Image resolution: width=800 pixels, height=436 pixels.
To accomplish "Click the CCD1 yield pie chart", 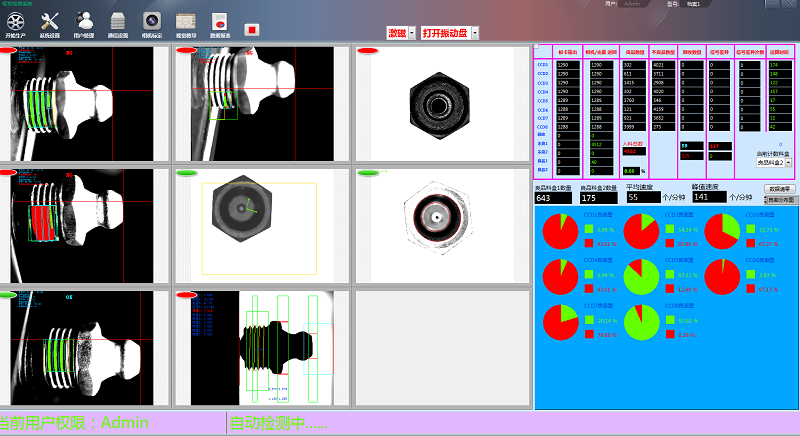I will [x=561, y=232].
